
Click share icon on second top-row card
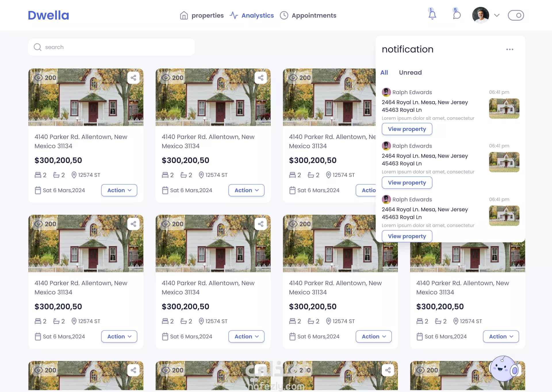[x=260, y=78]
